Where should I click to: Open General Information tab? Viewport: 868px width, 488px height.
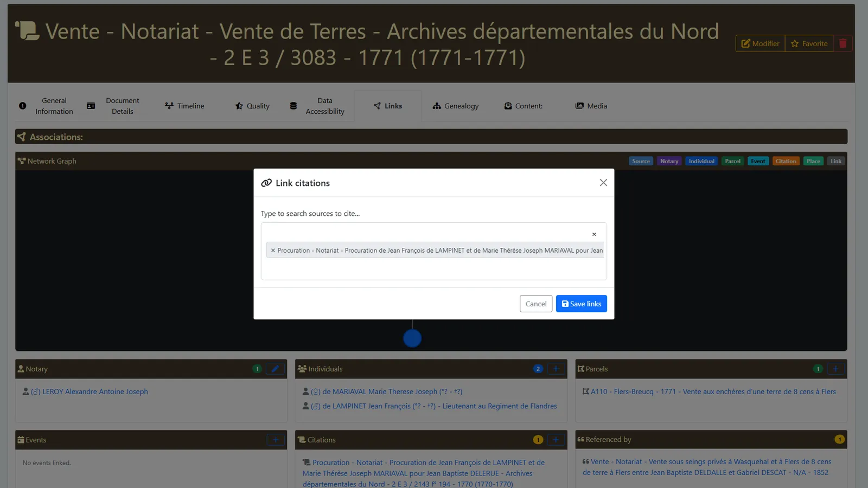(46, 106)
